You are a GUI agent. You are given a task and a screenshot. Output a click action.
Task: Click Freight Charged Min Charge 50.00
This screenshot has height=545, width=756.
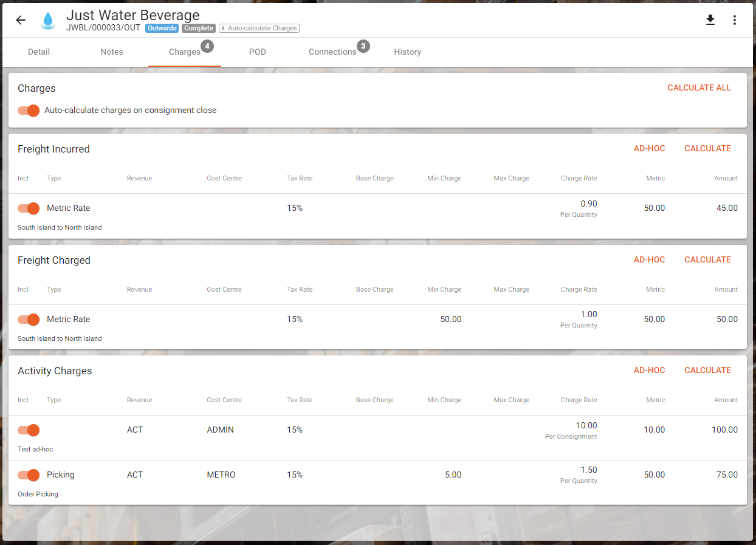point(451,319)
